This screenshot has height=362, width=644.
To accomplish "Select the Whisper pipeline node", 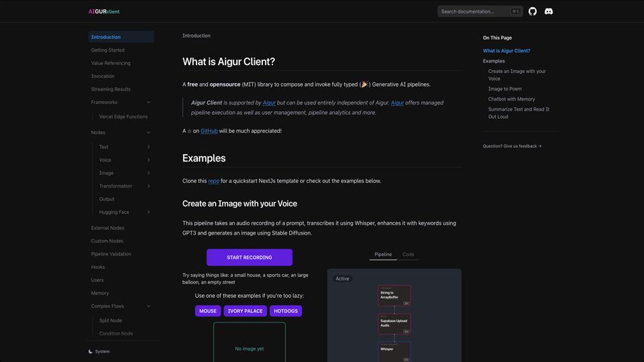I will [x=394, y=351].
